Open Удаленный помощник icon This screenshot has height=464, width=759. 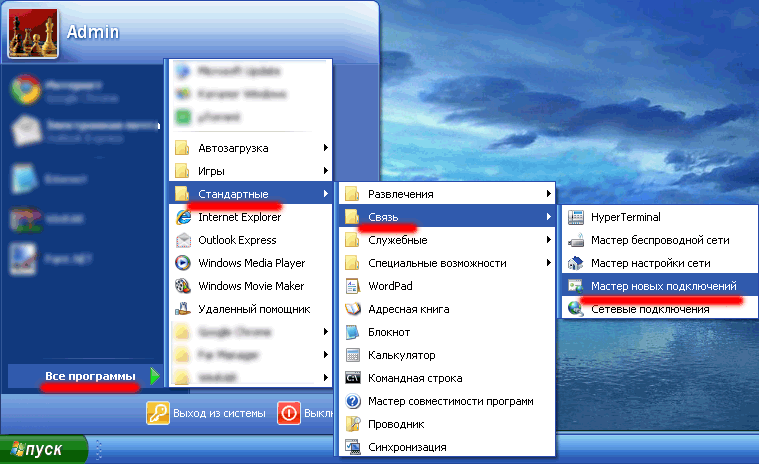[183, 309]
